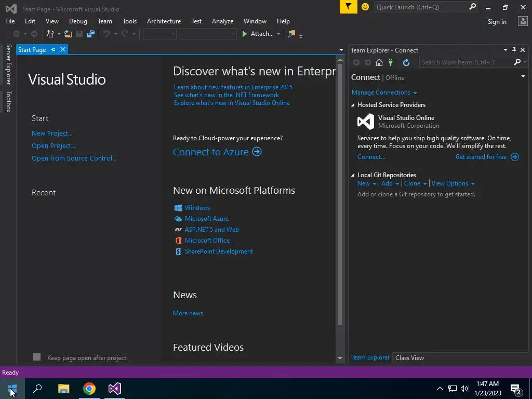
Task: Open the Team Explorer window position dropdown
Action: click(505, 50)
